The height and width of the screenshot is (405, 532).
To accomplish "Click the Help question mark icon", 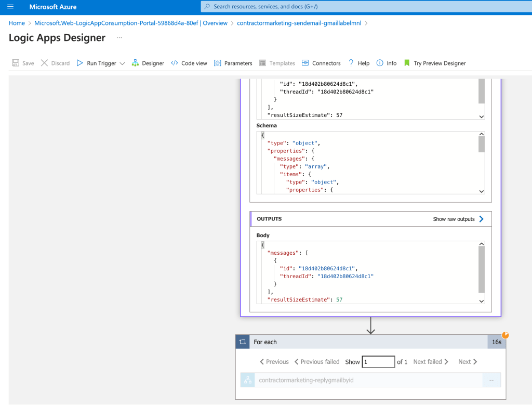I will coord(351,63).
